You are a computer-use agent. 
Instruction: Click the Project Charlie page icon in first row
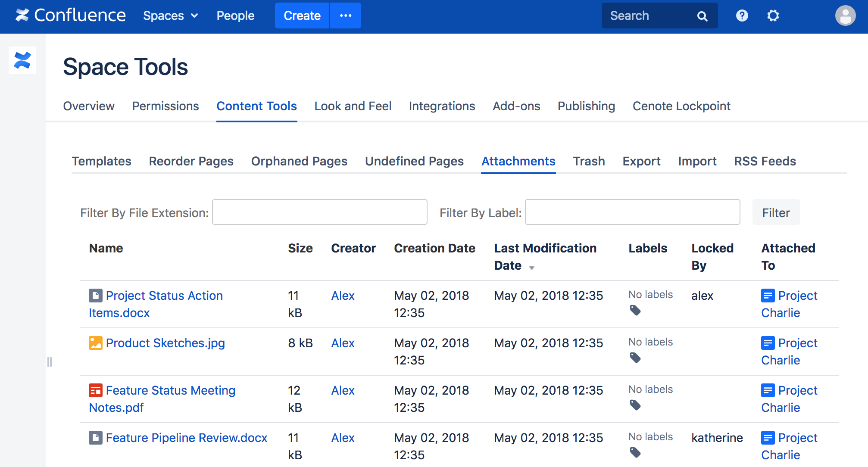point(768,296)
